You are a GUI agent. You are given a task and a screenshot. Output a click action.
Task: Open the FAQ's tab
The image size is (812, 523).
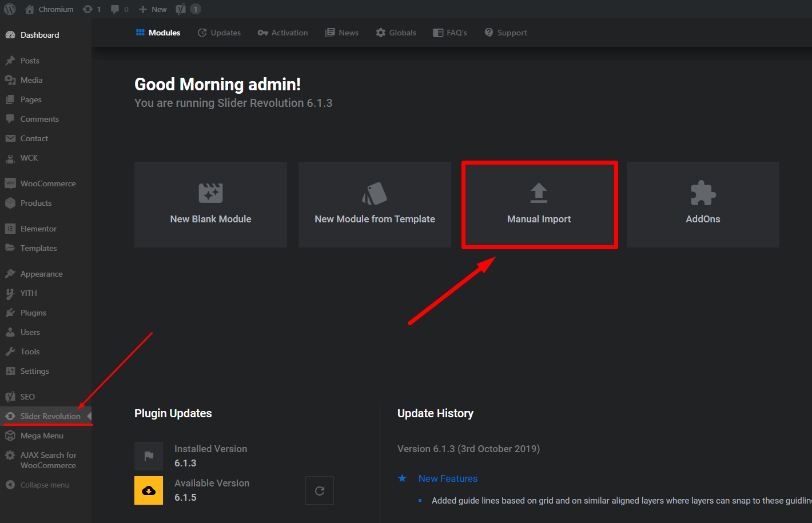450,33
